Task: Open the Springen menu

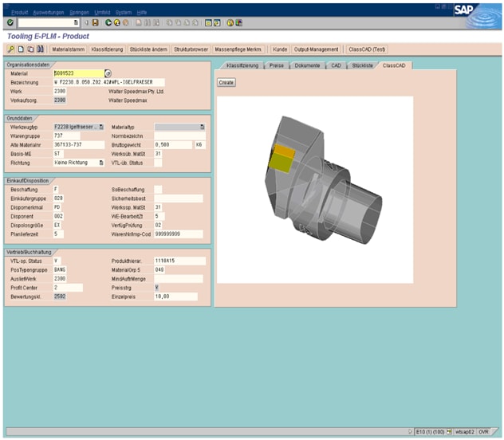Action: (79, 12)
